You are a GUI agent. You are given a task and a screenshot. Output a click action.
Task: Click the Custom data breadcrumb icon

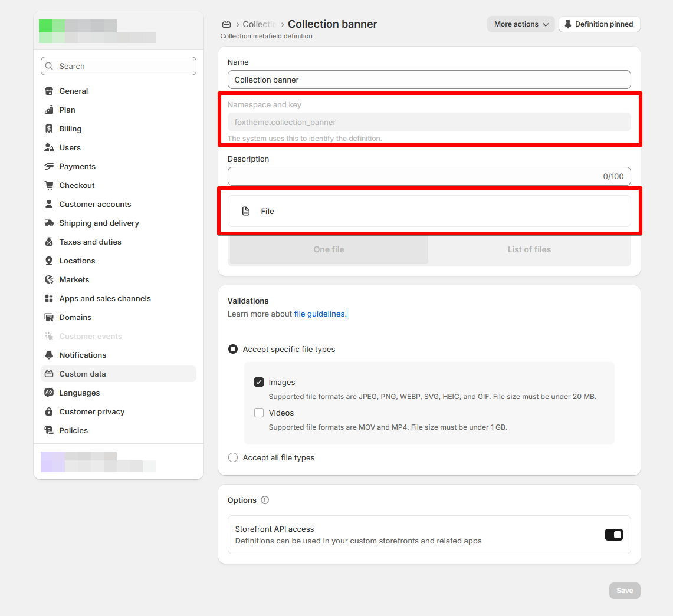coord(226,24)
